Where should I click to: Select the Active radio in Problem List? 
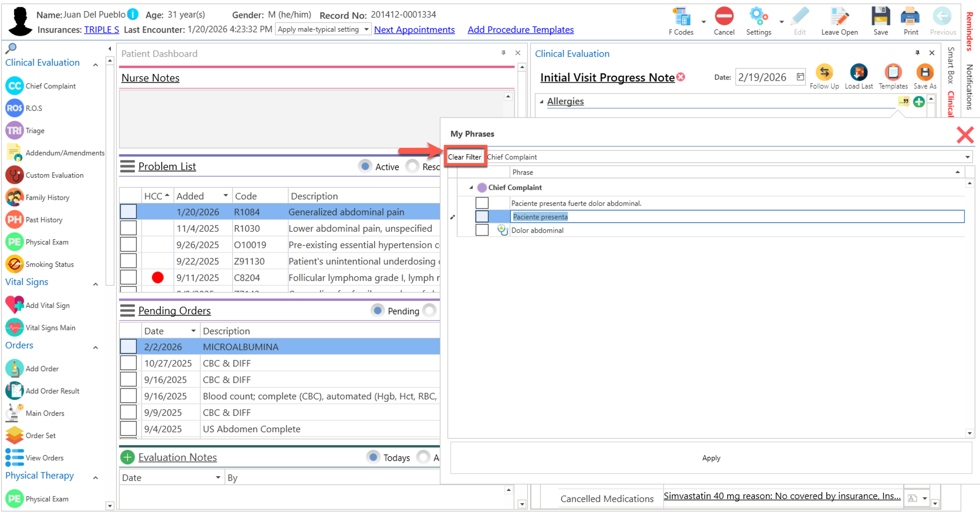coord(365,167)
